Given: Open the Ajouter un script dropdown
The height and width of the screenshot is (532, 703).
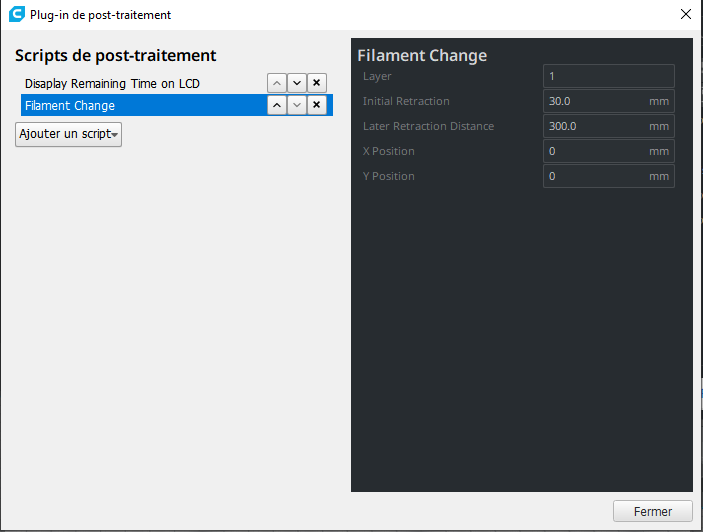Looking at the screenshot, I should 69,134.
